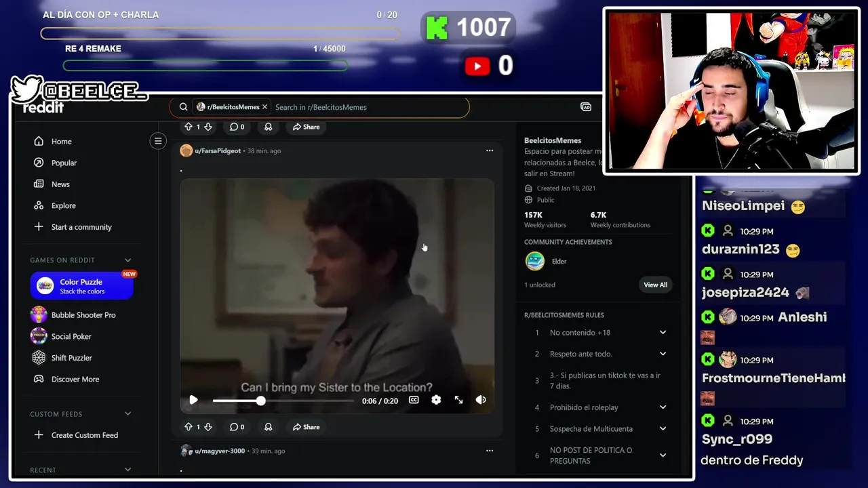Click the RE 4 REMAKE goal progress bar
Image resolution: width=868 pixels, height=488 pixels.
[205, 66]
